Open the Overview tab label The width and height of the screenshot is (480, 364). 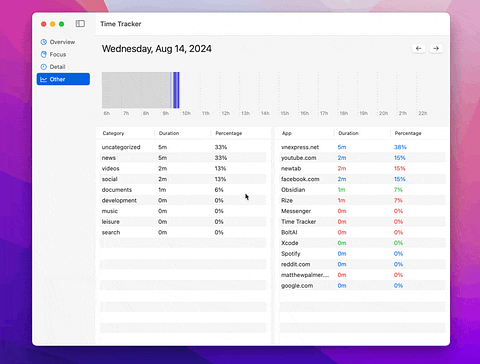(62, 42)
